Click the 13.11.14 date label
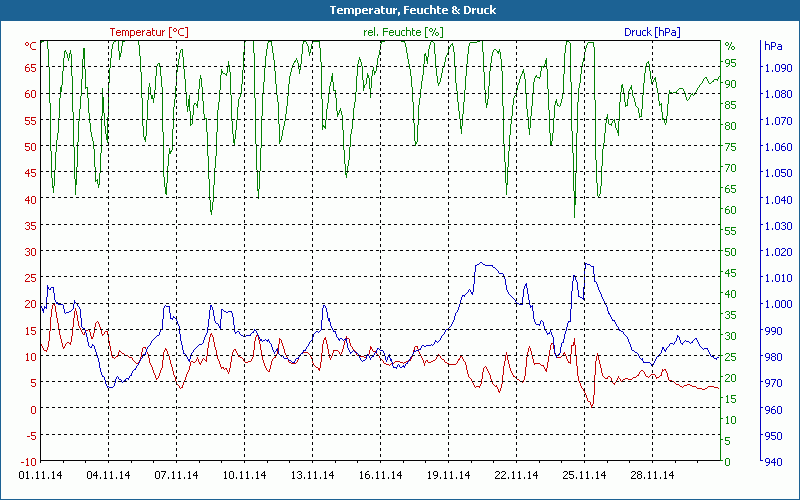Image resolution: width=800 pixels, height=500 pixels. point(313,476)
